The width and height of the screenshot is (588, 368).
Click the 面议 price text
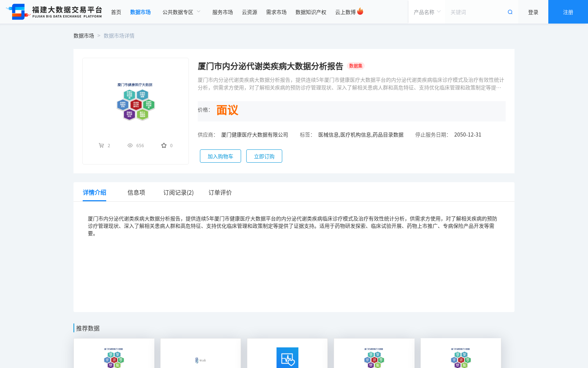227,110
